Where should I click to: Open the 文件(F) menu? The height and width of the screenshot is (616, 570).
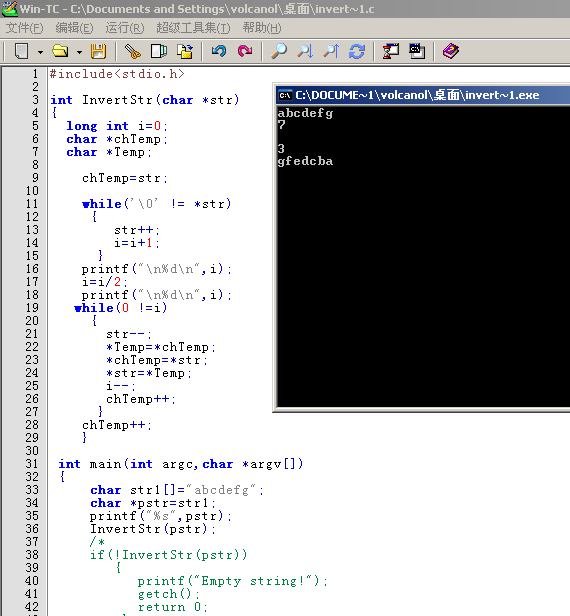pyautogui.click(x=25, y=28)
